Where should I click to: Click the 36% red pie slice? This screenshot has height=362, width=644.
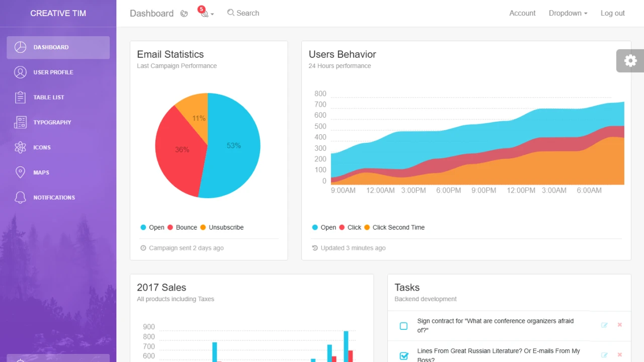pos(182,150)
